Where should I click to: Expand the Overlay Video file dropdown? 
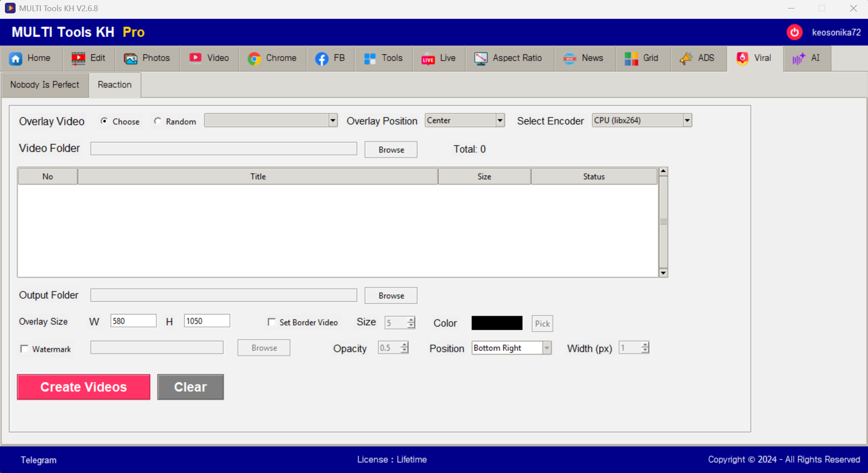point(333,120)
